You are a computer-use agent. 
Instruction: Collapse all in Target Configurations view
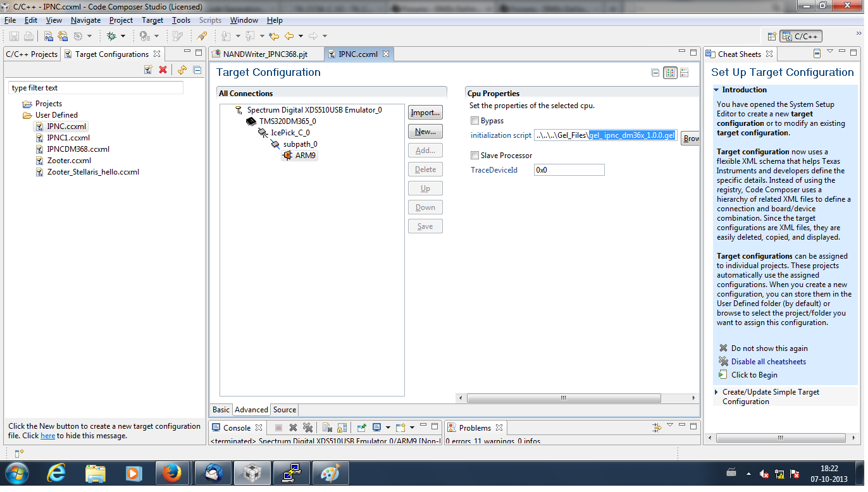[x=197, y=70]
